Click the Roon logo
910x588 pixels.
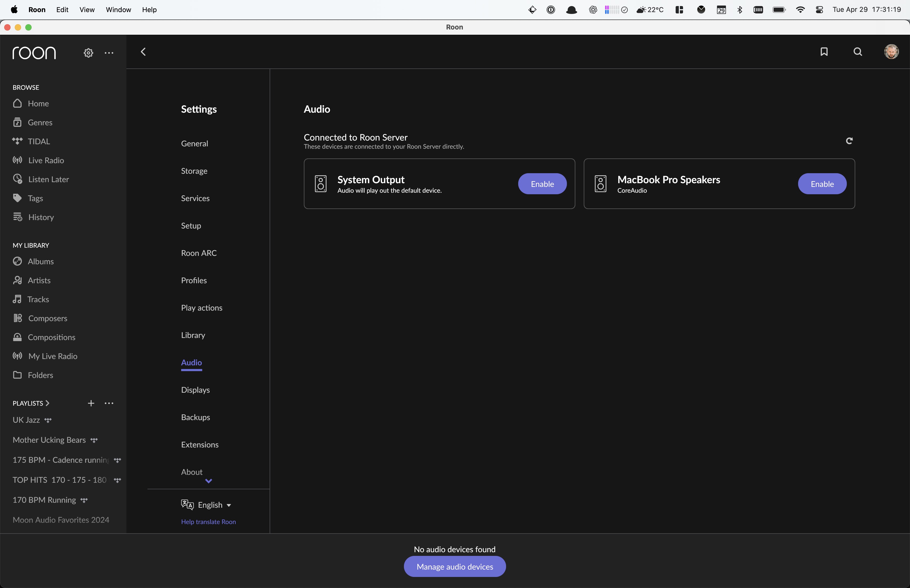point(34,53)
